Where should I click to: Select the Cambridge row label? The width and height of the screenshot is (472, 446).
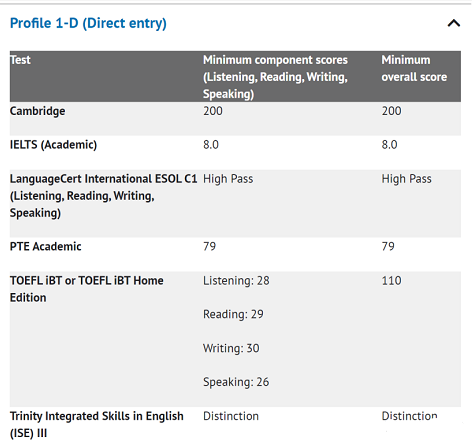[38, 111]
